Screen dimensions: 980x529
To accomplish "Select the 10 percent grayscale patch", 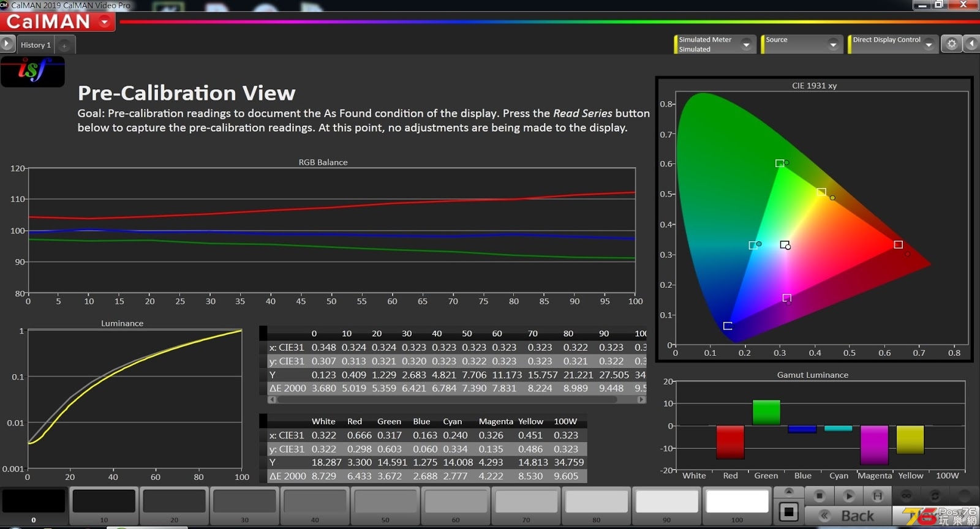I will tap(104, 506).
